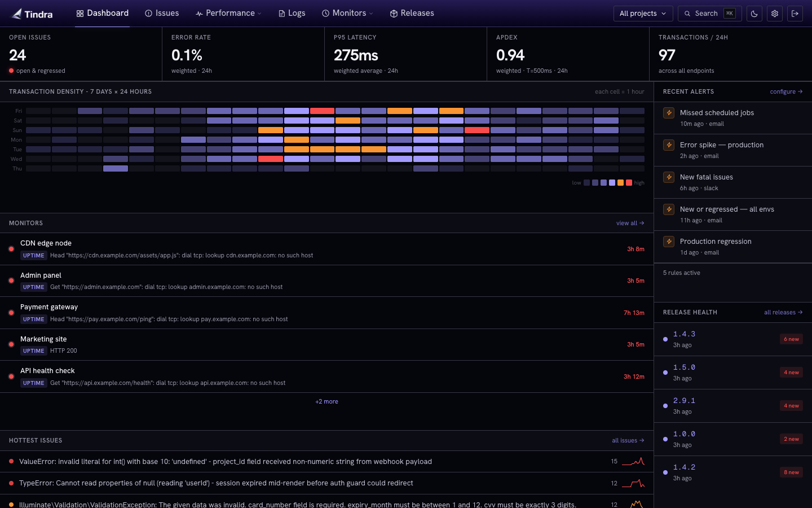Click the logout icon
Image resolution: width=812 pixels, height=508 pixels.
click(795, 14)
